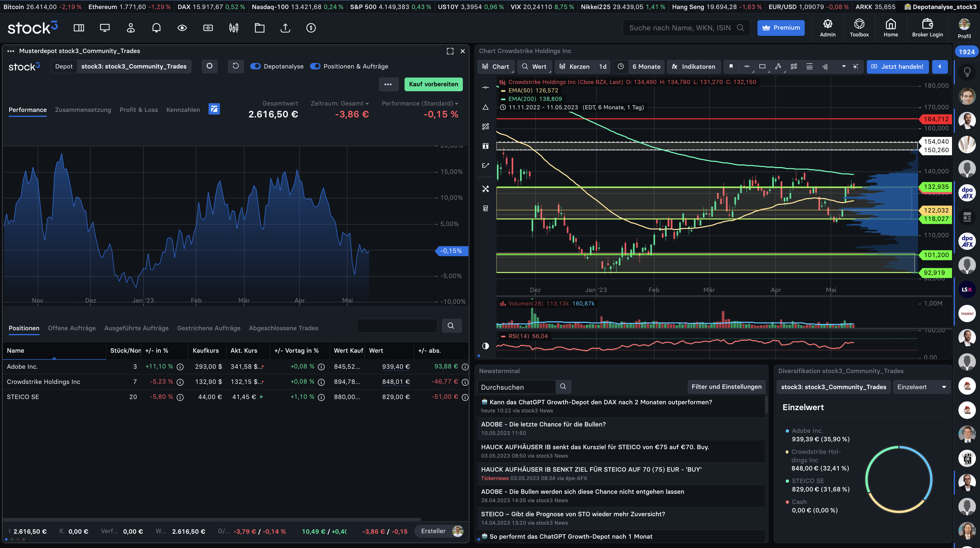980x548 pixels.
Task: Click the Kauf vorbereiten button
Action: [x=433, y=85]
